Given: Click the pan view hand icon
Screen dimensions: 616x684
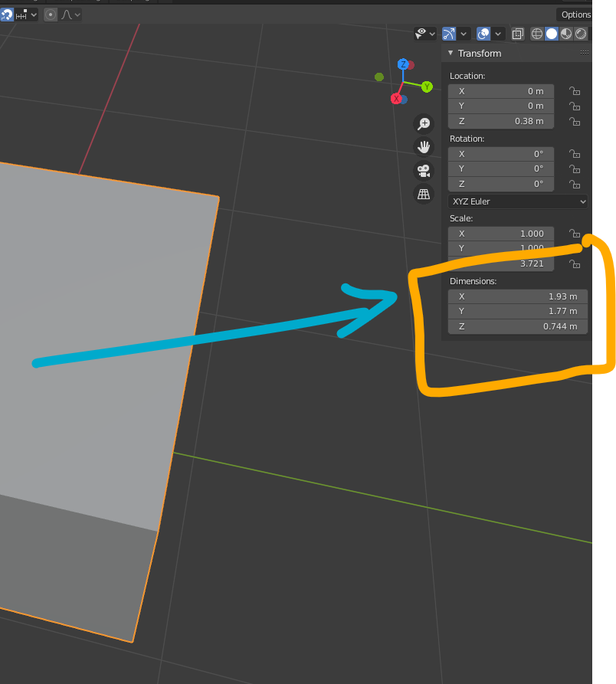Looking at the screenshot, I should 424,147.
